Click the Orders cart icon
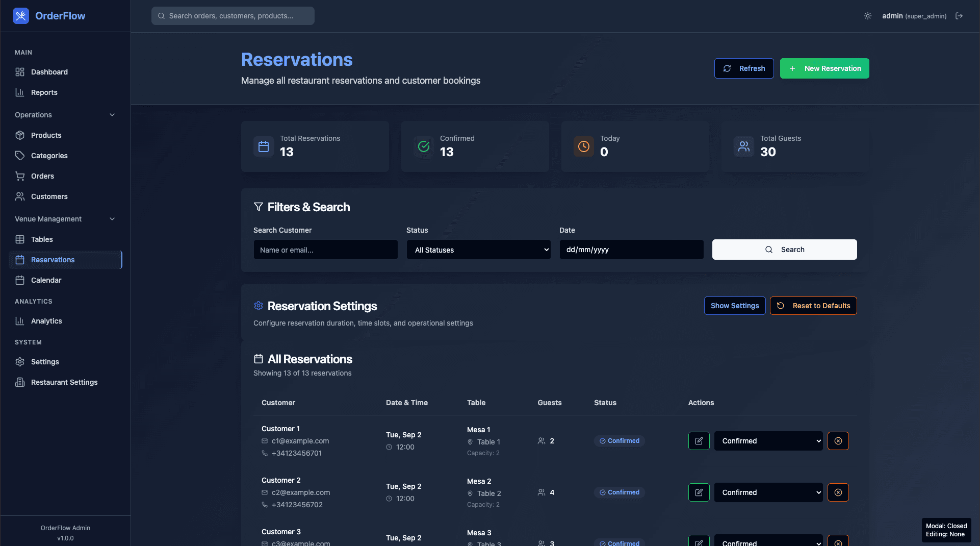This screenshot has width=980, height=546. (20, 176)
